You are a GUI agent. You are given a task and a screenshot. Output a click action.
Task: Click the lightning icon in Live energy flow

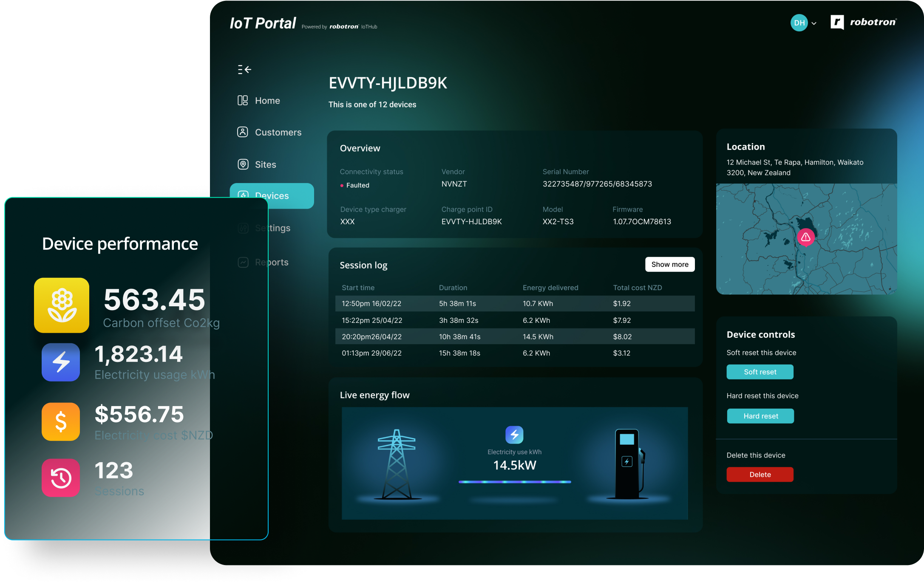click(514, 435)
